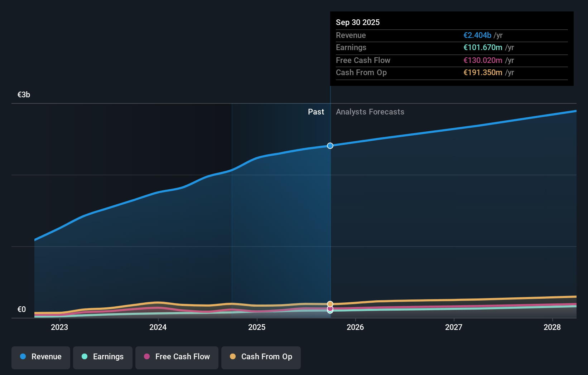Click the Revenue legend button
This screenshot has height=375, width=588.
click(x=40, y=357)
